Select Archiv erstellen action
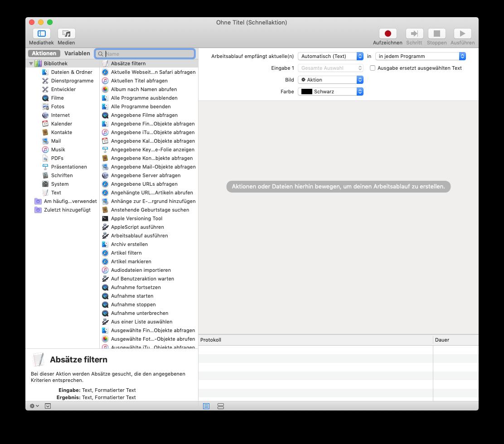This screenshot has width=504, height=444. (x=149, y=244)
